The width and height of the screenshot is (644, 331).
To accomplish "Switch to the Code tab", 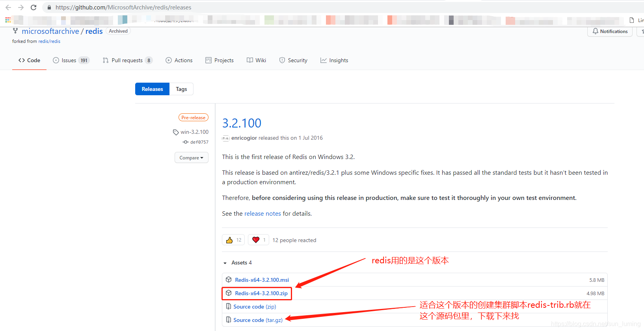I will point(29,60).
